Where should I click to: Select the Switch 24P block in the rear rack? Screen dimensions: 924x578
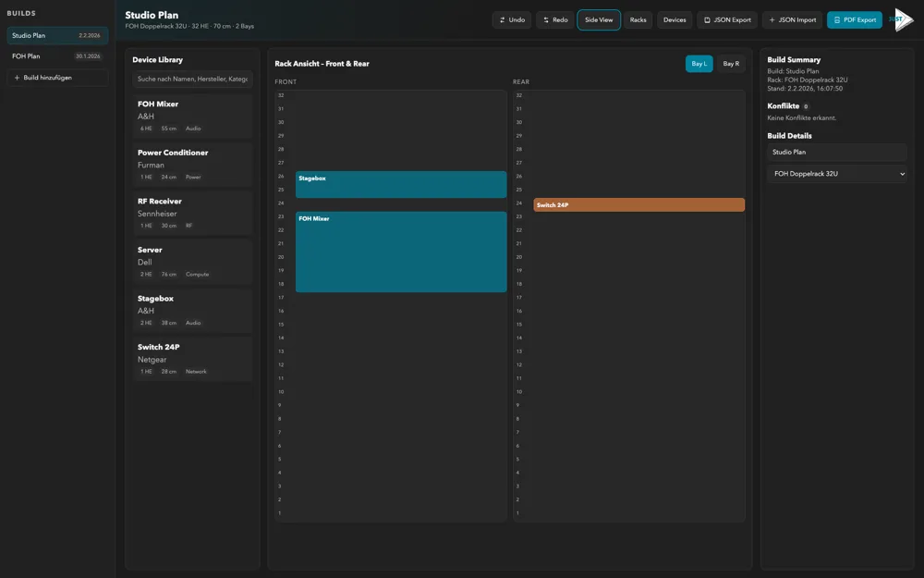pos(638,203)
